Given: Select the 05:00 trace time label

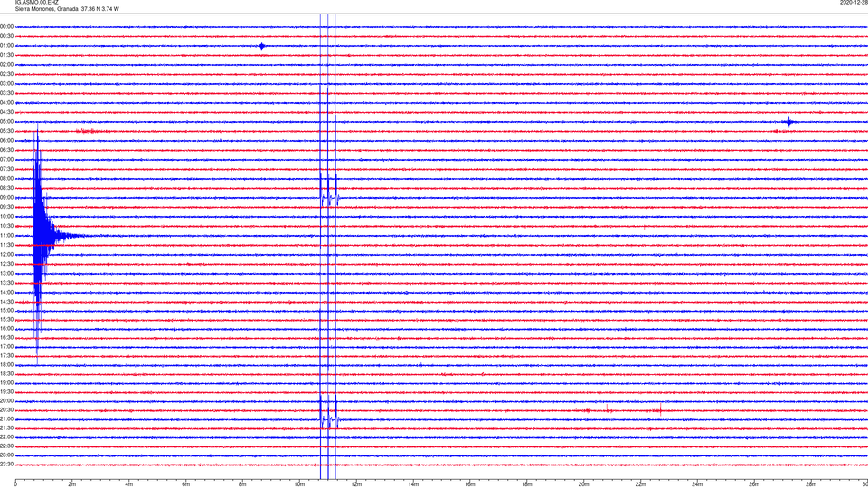Looking at the screenshot, I should tap(6, 122).
